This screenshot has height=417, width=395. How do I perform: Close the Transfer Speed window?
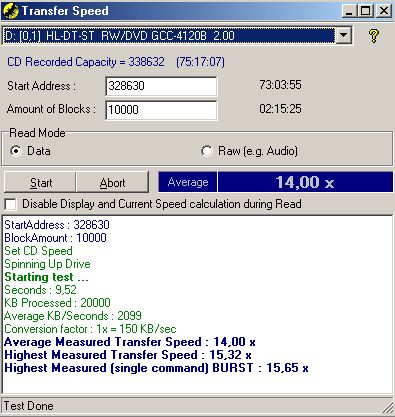[x=384, y=11]
